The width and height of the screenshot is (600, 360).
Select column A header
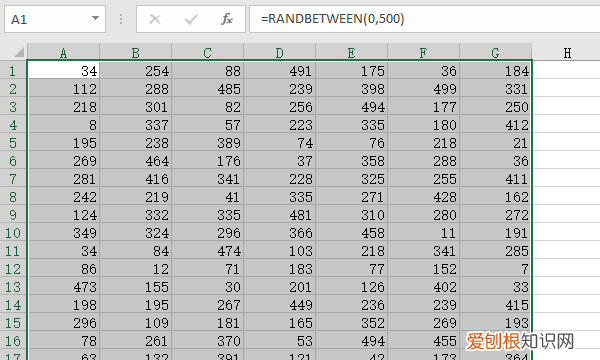click(x=64, y=52)
